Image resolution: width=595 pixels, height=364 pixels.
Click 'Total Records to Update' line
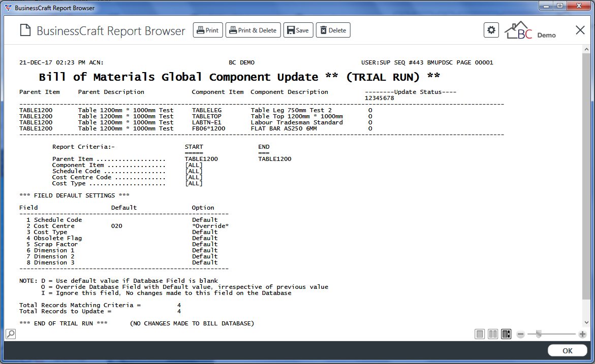[100, 311]
